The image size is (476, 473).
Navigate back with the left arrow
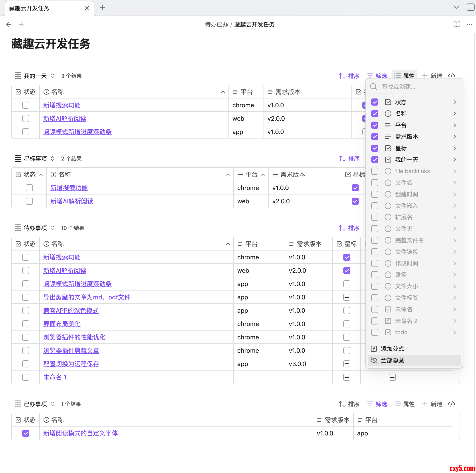[9, 24]
